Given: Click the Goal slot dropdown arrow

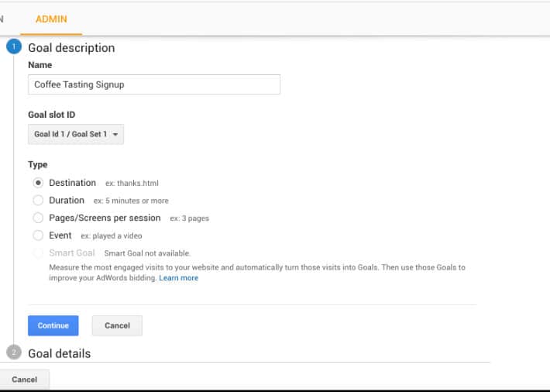Looking at the screenshot, I should (x=115, y=135).
